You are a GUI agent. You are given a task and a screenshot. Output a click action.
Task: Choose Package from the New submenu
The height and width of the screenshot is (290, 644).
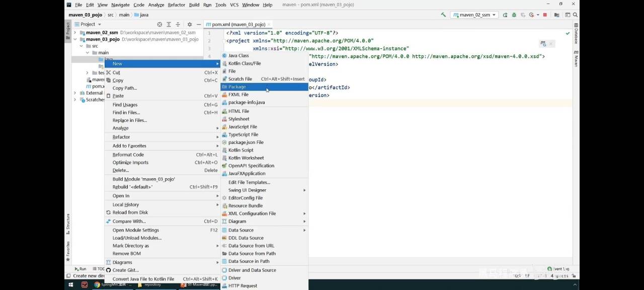[265, 87]
